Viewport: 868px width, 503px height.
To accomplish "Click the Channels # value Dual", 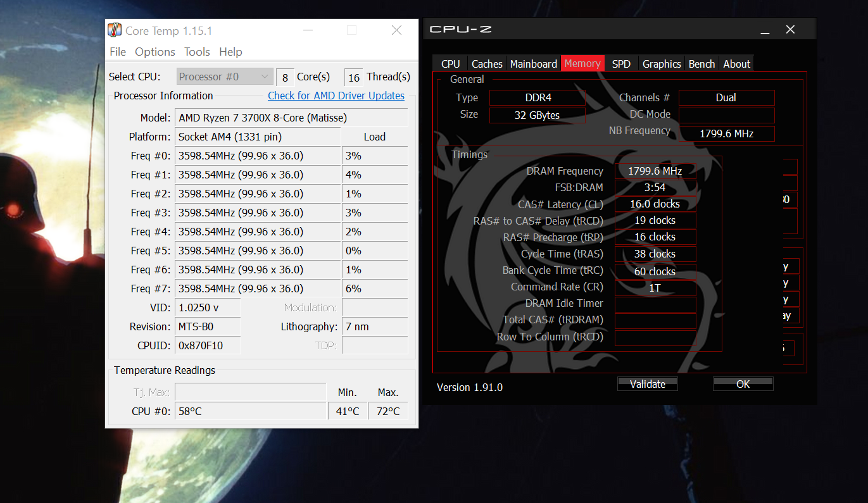I will [726, 98].
